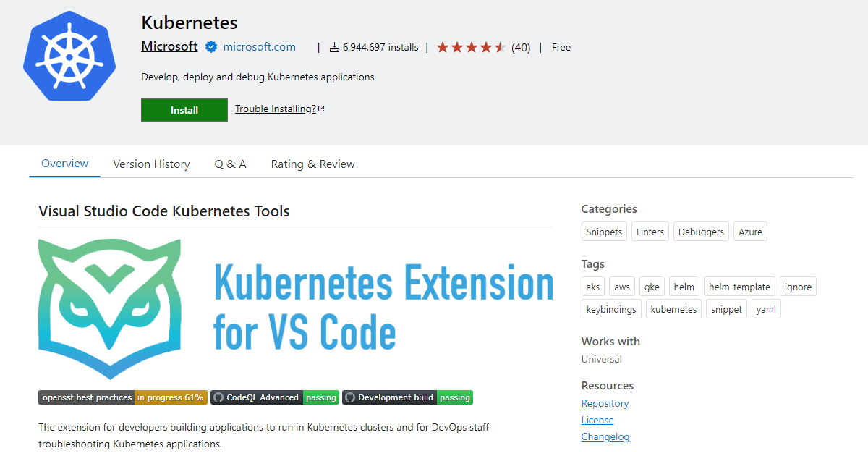The width and height of the screenshot is (868, 456).
Task: Click the installs download icon
Action: 334,48
